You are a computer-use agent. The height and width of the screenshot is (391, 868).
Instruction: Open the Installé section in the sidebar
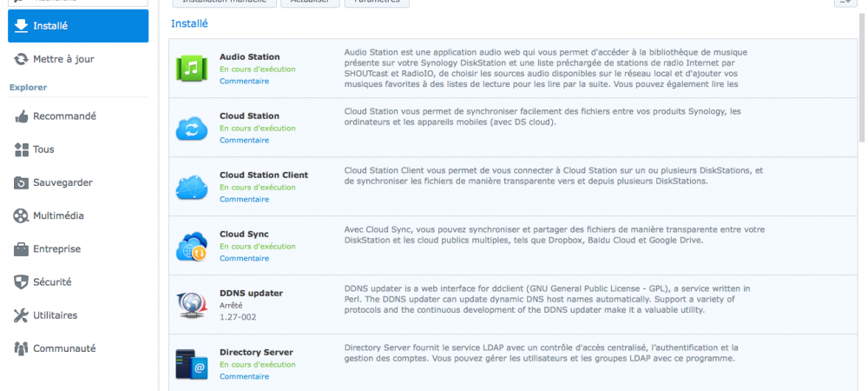click(x=78, y=26)
